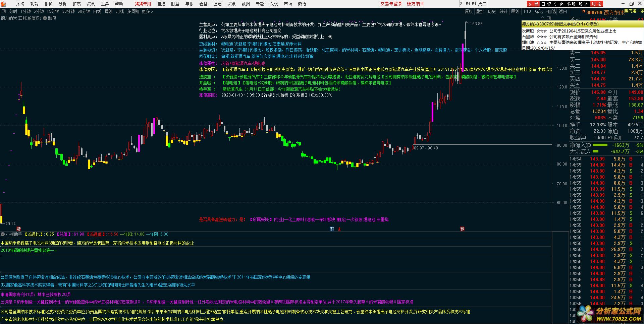Image resolution: width=644 pixels, height=324 pixels.
Task: Switch to 15分钟 period tab
Action: [x=53, y=11]
